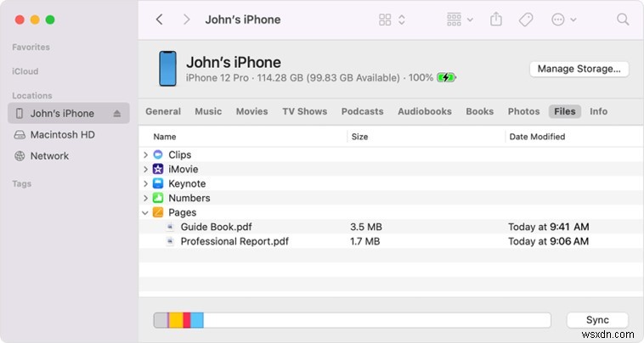
Task: Open the Search magnifier icon
Action: tap(623, 20)
